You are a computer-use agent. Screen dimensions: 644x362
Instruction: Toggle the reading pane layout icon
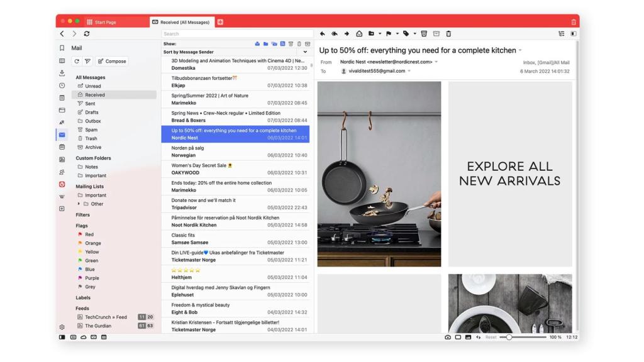574,33
